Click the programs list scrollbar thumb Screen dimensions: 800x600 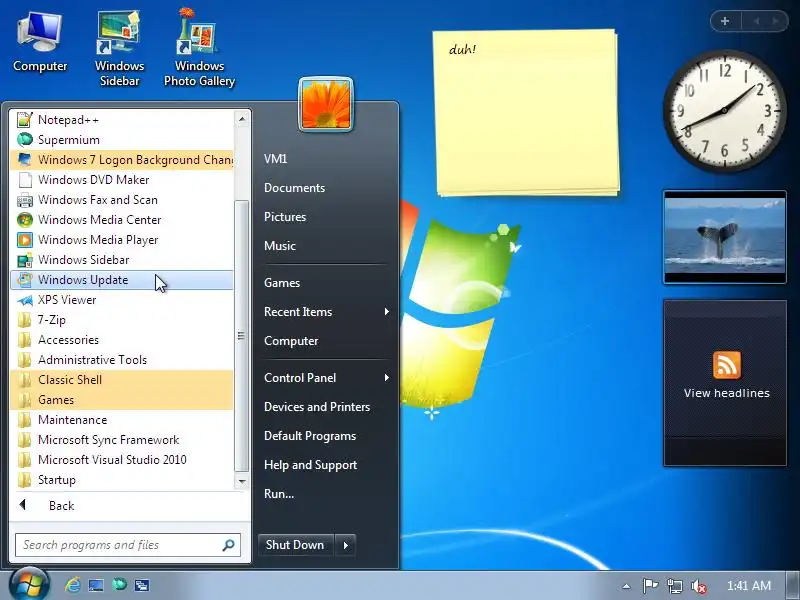[241, 336]
